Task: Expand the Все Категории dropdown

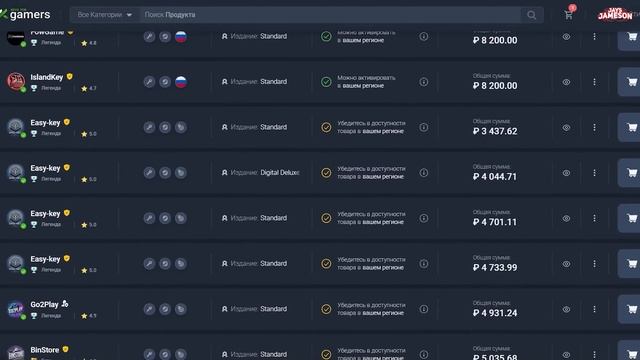Action: tap(104, 15)
